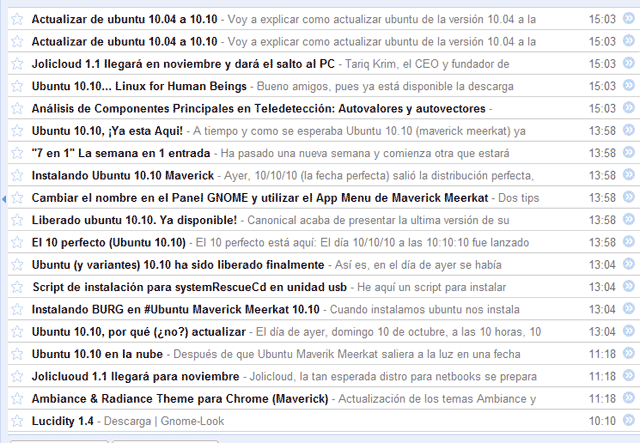Star the Cambiar el nombre en el Panel GNOME item
640x443 pixels.
point(17,198)
